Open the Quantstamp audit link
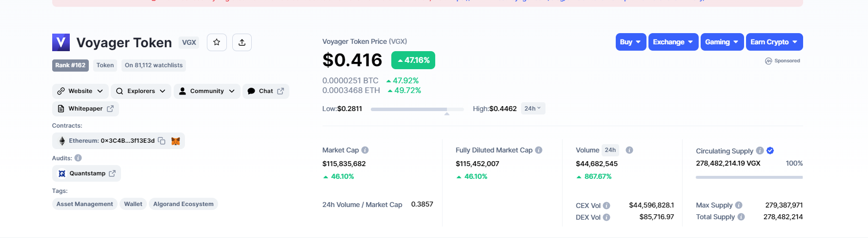The image size is (868, 246). click(x=87, y=173)
